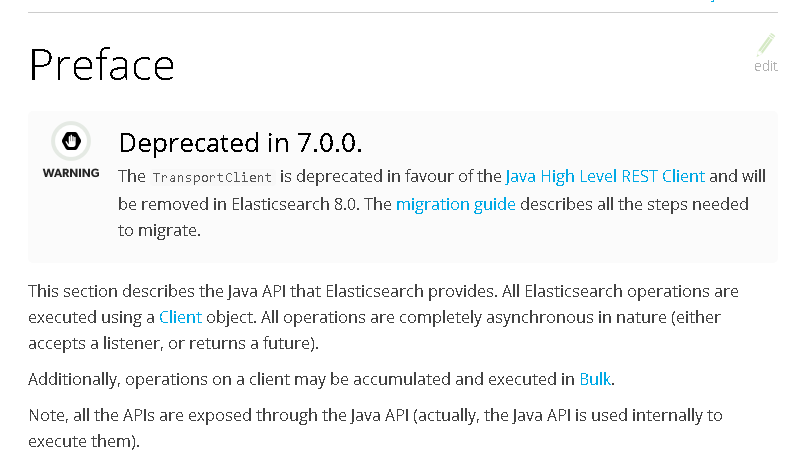The width and height of the screenshot is (794, 464).
Task: Click the WARNING label below the hand icon
Action: tap(71, 173)
